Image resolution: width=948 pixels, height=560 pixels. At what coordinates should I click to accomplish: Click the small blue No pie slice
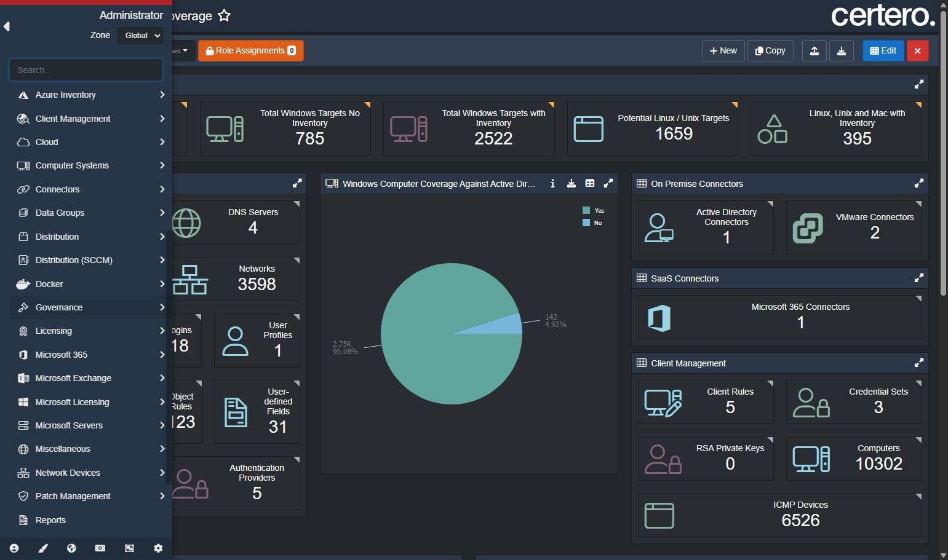coord(504,325)
